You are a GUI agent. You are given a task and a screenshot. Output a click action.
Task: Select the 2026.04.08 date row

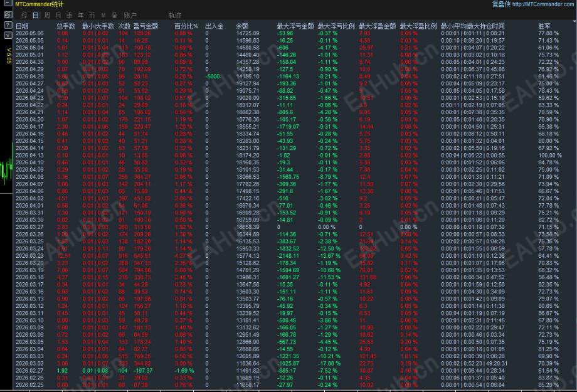pos(29,177)
